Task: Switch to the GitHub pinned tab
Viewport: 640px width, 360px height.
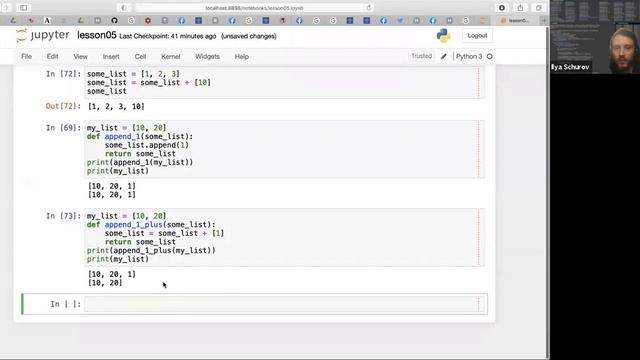Action: pos(114,20)
